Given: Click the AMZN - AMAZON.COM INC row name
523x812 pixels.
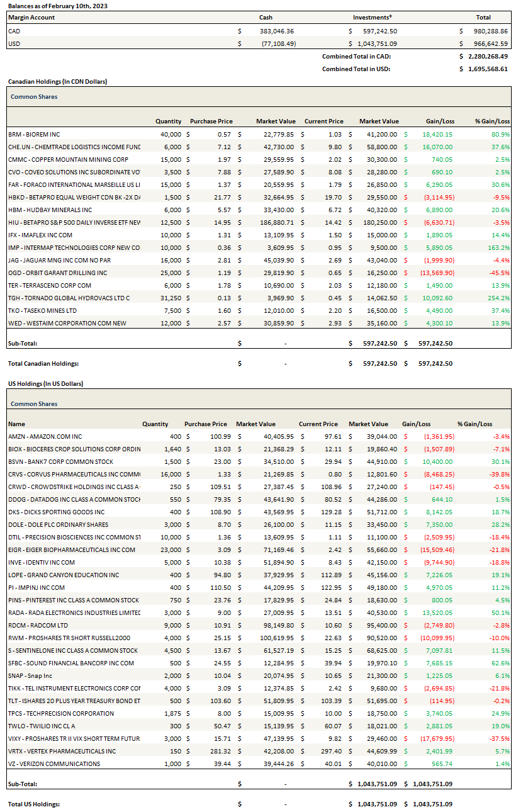Looking at the screenshot, I should click(x=45, y=437).
